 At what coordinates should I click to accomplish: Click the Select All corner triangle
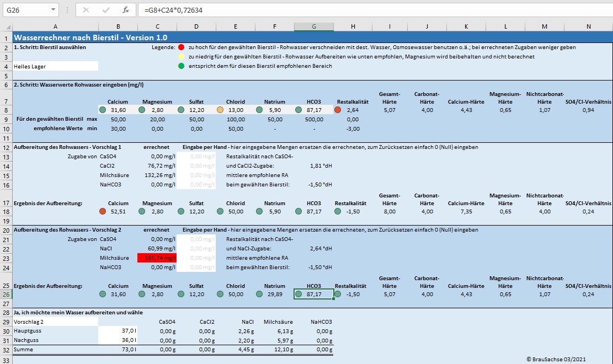6,27
